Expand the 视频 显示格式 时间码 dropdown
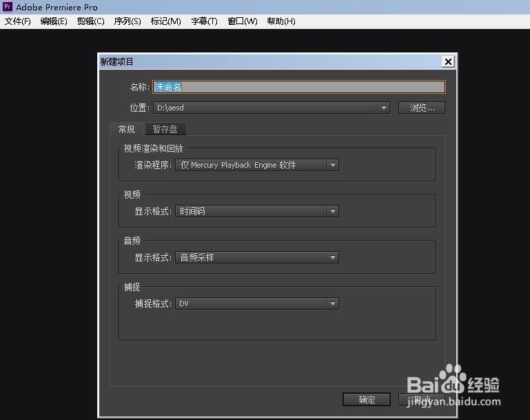Image resolution: width=530 pixels, height=420 pixels. (x=257, y=211)
